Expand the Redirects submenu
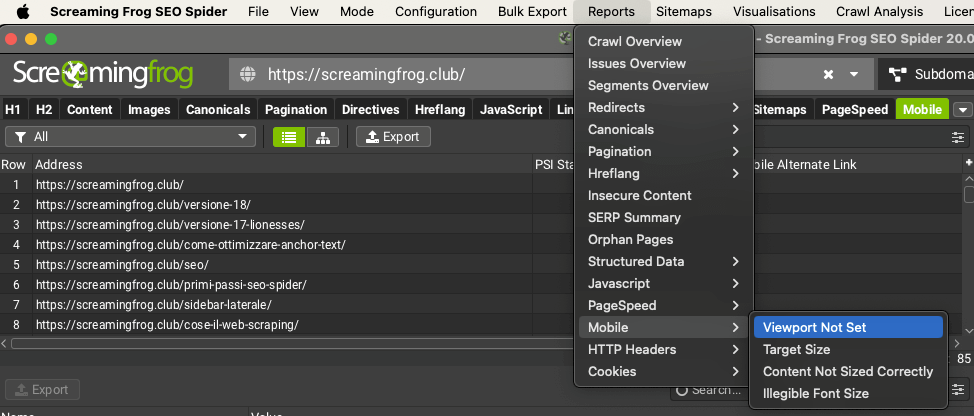This screenshot has height=416, width=974. click(x=663, y=107)
